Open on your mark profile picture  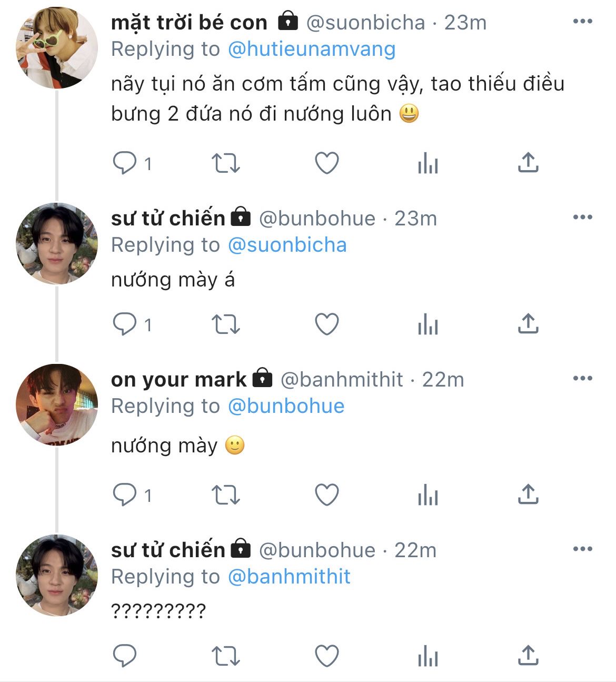[57, 404]
